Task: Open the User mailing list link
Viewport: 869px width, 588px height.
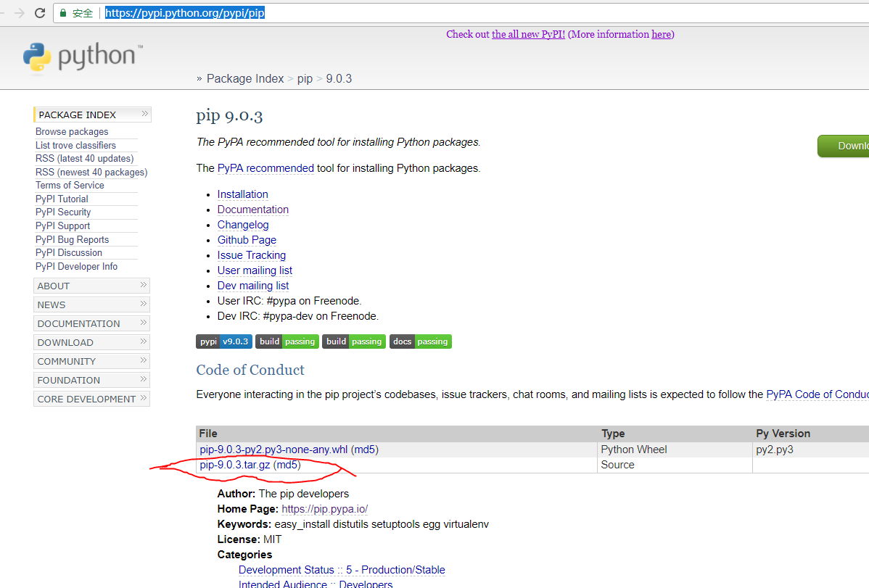Action: coord(255,270)
